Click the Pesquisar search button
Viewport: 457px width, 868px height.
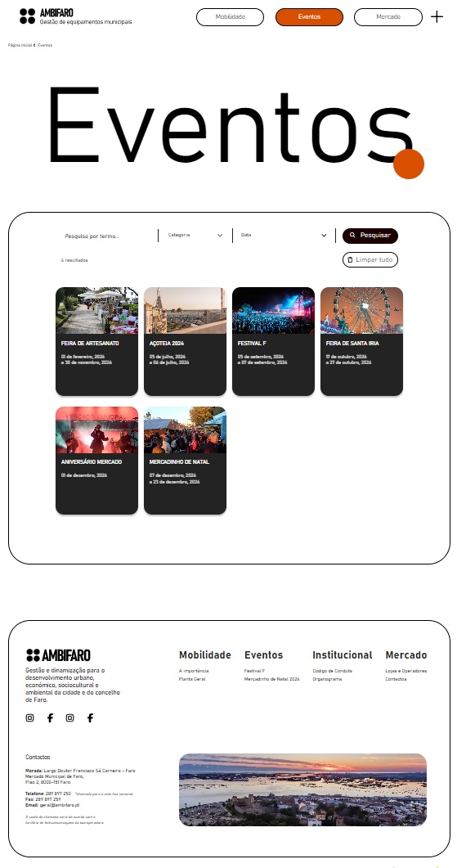pos(370,236)
